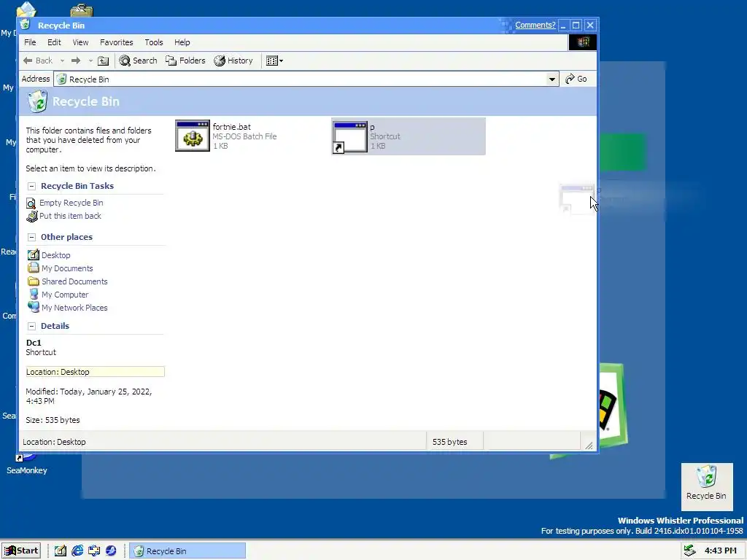The image size is (747, 560).
Task: Click the Address bar field
Action: point(306,79)
